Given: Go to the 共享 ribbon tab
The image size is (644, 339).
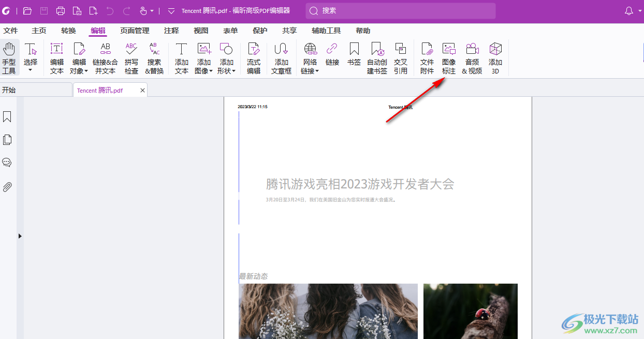Looking at the screenshot, I should tap(289, 31).
